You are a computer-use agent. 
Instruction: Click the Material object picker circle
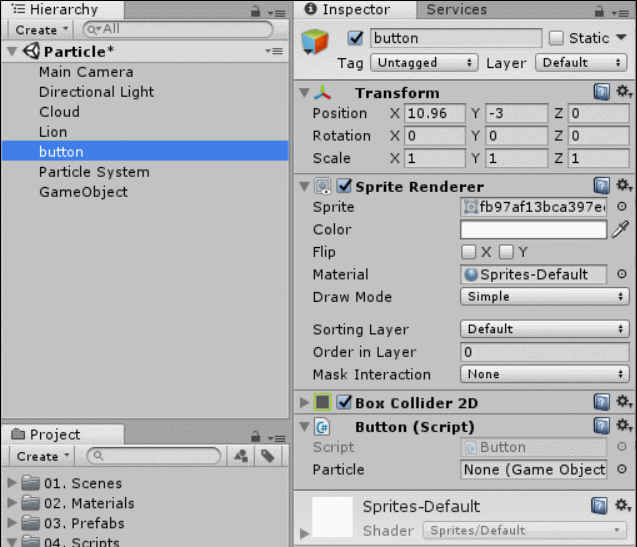[x=622, y=274]
